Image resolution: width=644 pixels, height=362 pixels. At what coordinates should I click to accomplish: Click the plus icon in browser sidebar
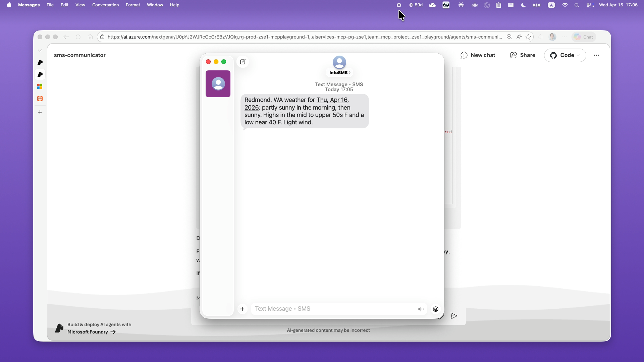(x=40, y=112)
